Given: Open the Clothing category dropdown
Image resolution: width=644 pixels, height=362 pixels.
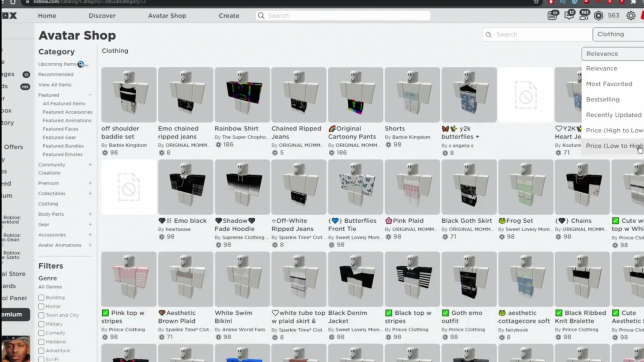Looking at the screenshot, I should pos(618,34).
